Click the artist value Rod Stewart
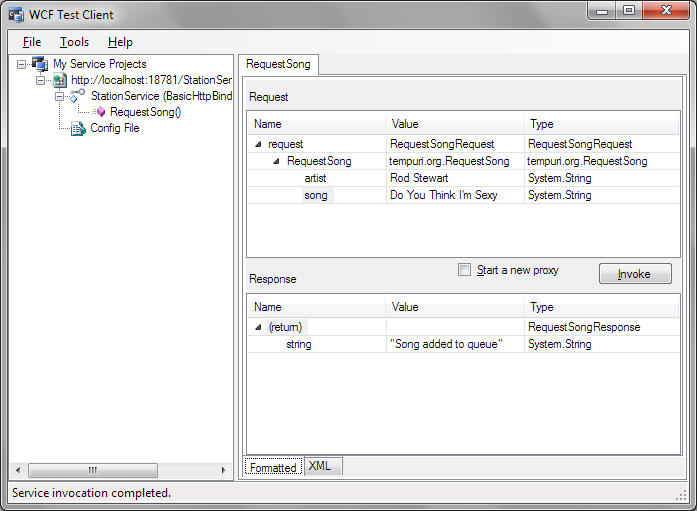The height and width of the screenshot is (511, 697). (419, 178)
